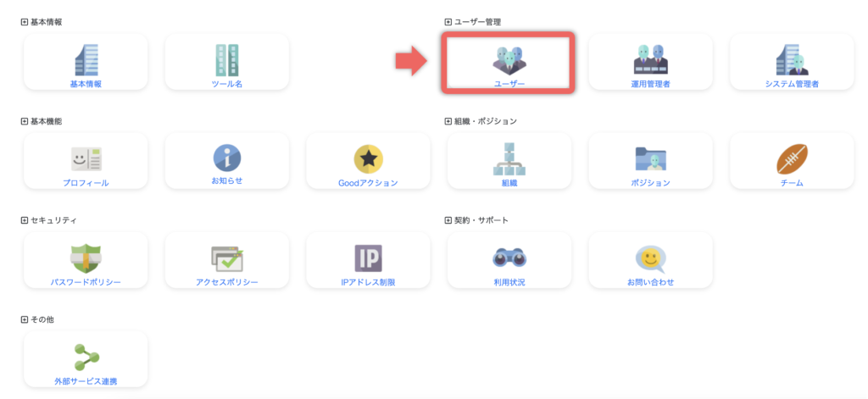
Task: Click the プロフィール card icon
Action: tap(86, 158)
